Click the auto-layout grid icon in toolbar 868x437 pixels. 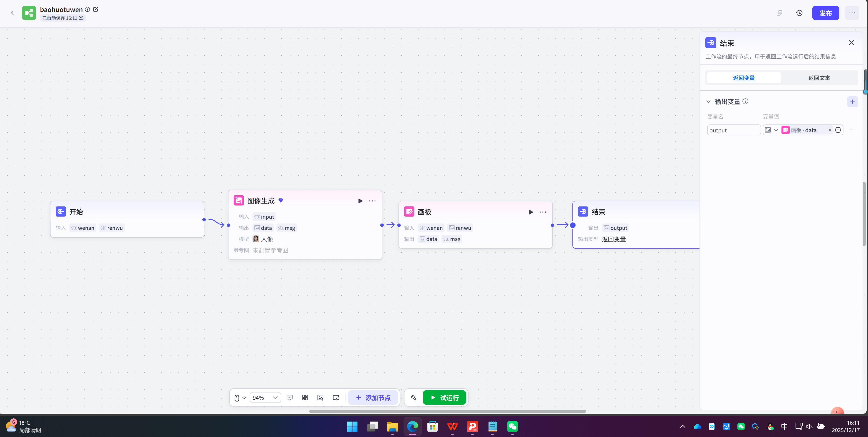305,397
